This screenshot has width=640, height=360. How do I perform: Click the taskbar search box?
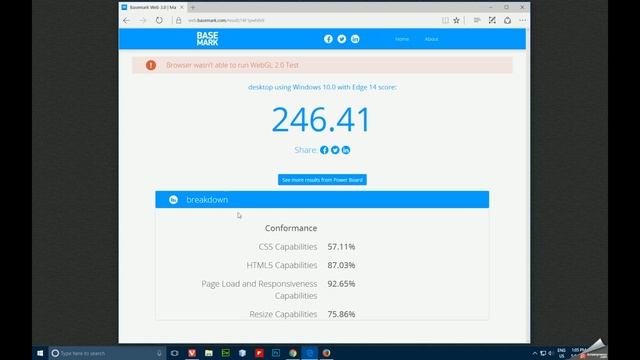[x=107, y=353]
